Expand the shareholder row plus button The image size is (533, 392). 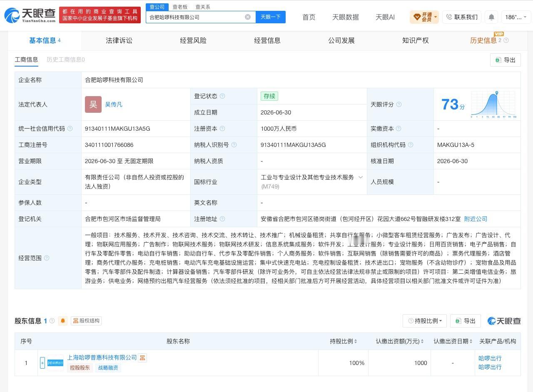coord(42,363)
